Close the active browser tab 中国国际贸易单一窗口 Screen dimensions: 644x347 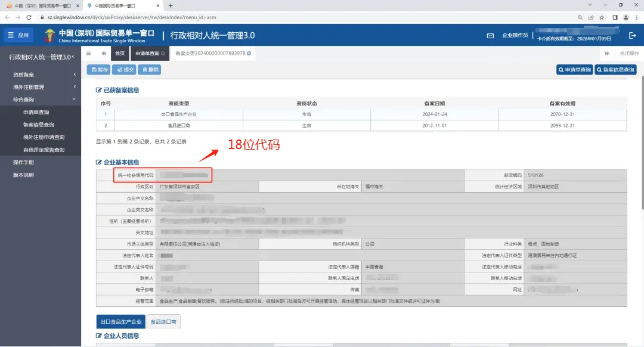pos(158,6)
